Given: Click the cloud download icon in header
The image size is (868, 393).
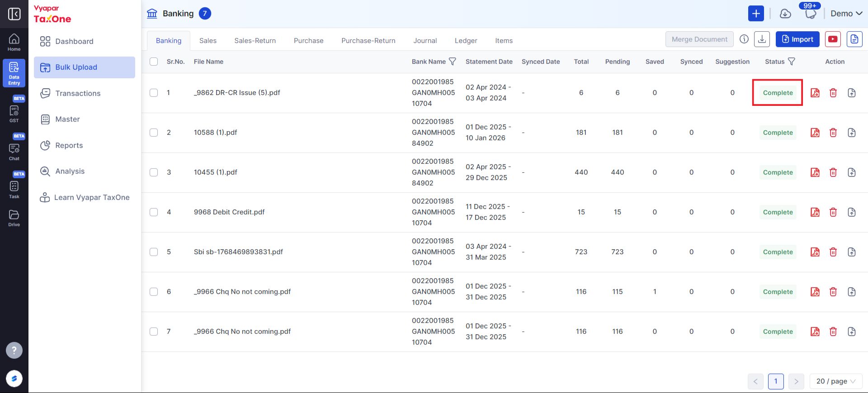Looking at the screenshot, I should [786, 14].
